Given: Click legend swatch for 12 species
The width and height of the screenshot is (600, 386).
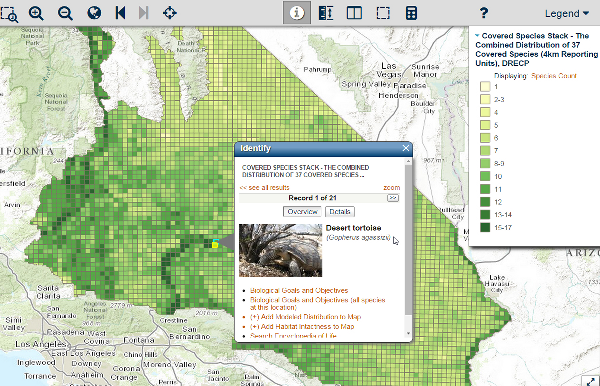Looking at the screenshot, I should 485,202.
